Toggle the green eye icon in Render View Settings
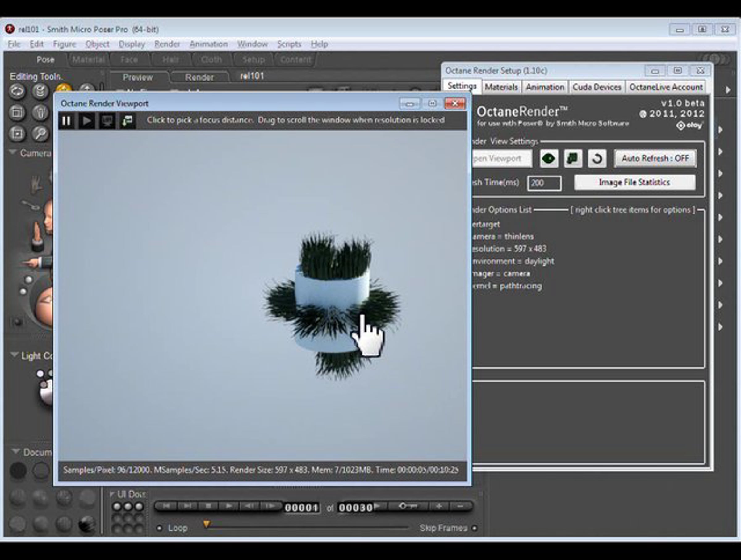 549,158
